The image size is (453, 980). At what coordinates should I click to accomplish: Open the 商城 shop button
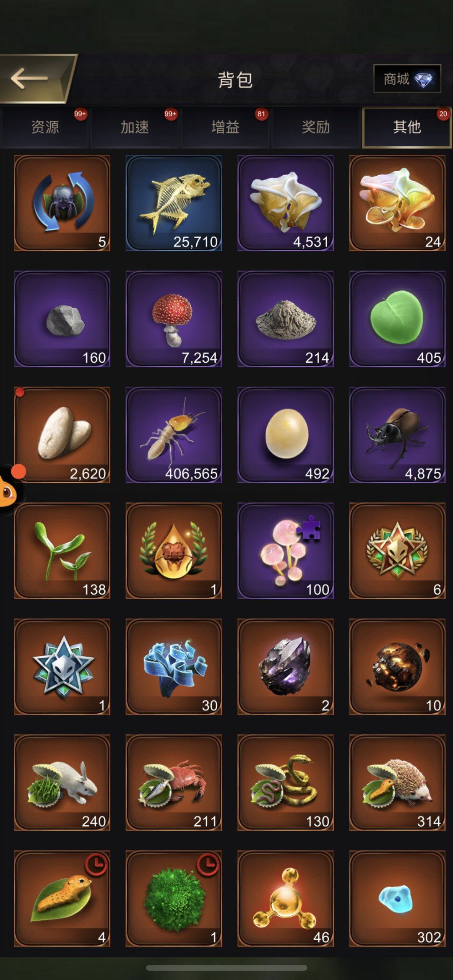tap(407, 78)
